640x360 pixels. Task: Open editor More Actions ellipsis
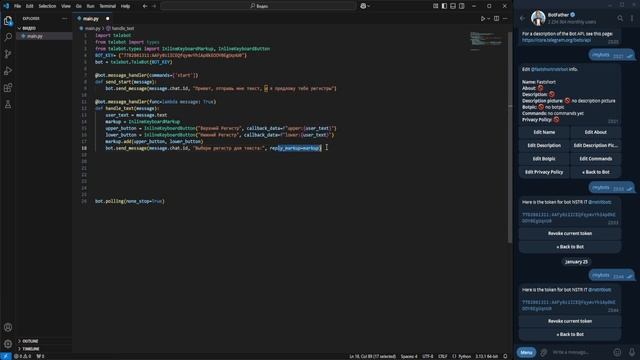pos(505,18)
